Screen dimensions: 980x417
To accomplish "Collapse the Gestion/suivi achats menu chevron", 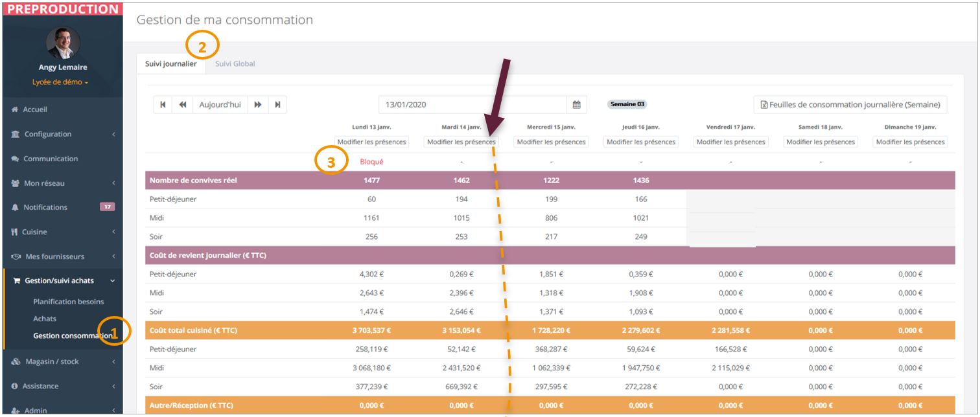I will click(113, 280).
